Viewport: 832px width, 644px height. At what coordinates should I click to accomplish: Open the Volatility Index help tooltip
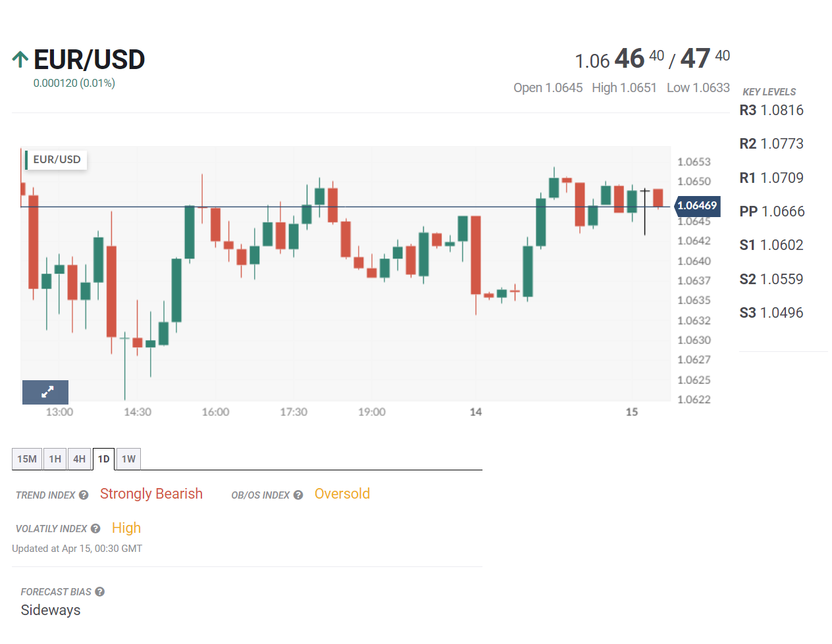(95, 528)
